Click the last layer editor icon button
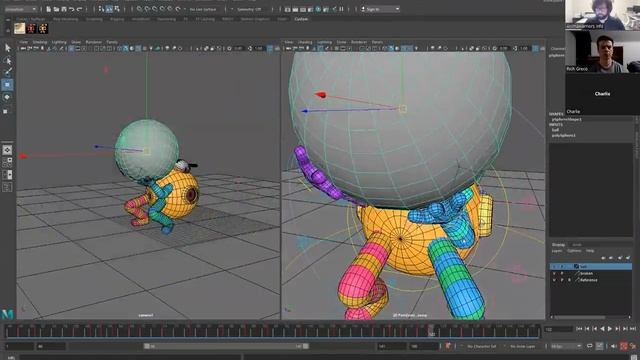This screenshot has width=640, height=360. pos(628,258)
